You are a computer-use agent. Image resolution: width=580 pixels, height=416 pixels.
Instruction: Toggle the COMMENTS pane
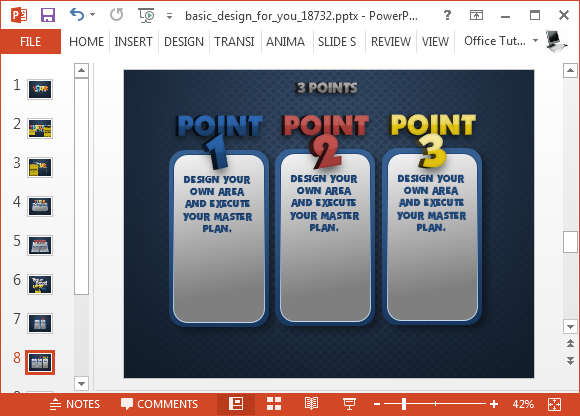pos(160,404)
